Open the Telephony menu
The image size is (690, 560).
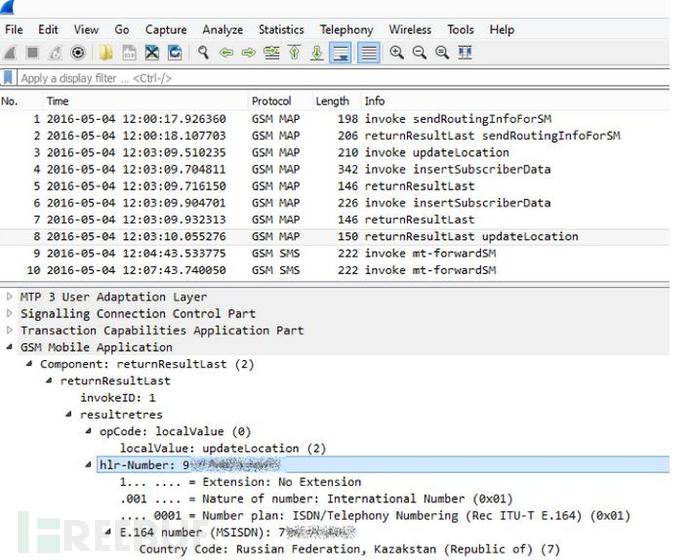(x=346, y=30)
